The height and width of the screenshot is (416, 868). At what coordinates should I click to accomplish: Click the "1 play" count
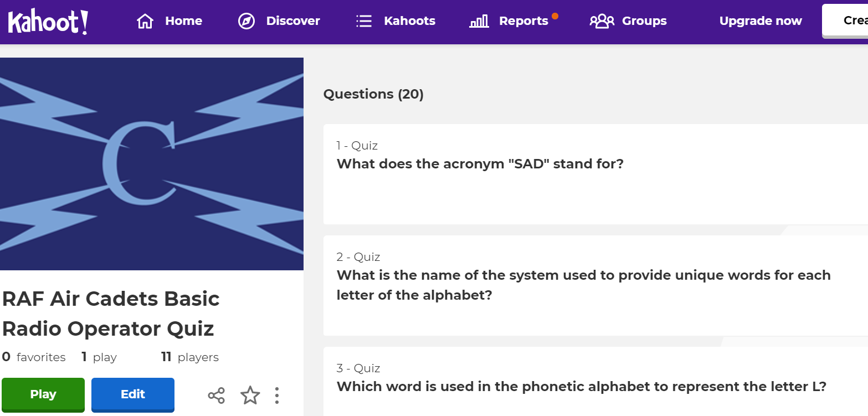coord(99,357)
